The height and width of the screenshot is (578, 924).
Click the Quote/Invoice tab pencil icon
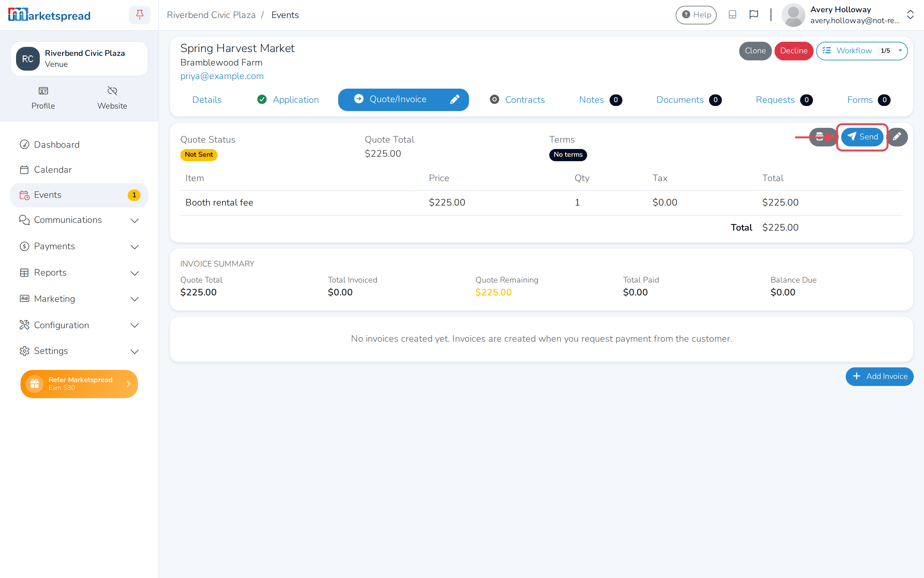(x=454, y=100)
